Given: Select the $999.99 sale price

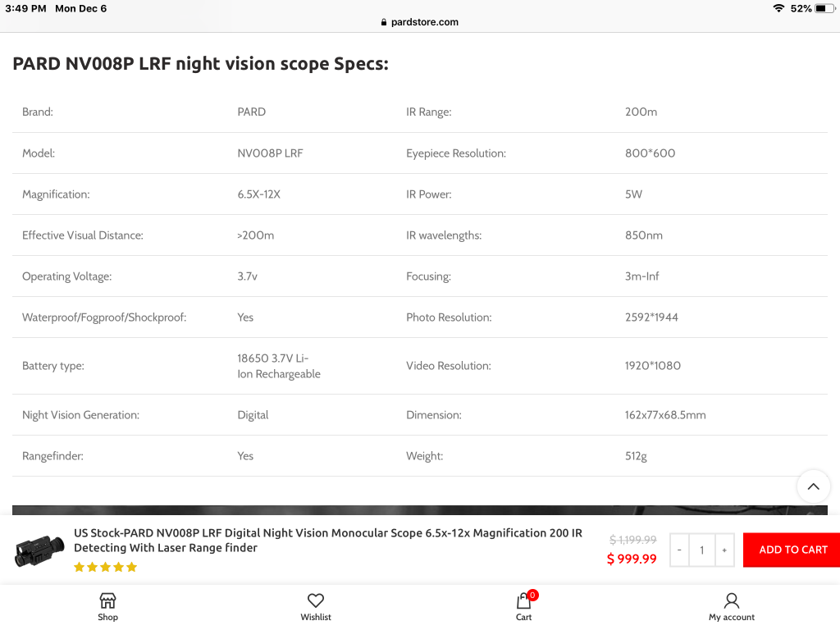Looking at the screenshot, I should point(632,559).
